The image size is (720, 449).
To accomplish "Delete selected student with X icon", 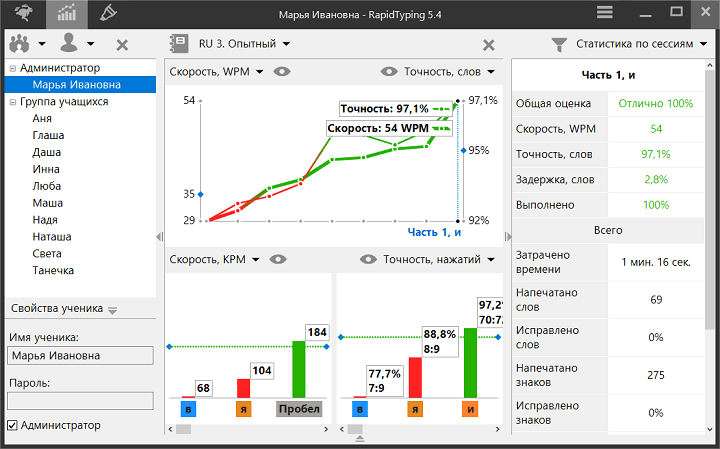I will [122, 45].
